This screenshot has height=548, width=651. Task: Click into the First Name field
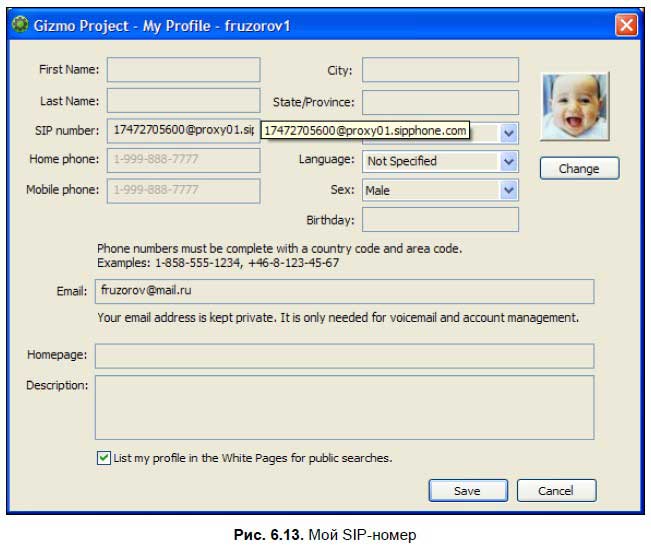tap(183, 70)
